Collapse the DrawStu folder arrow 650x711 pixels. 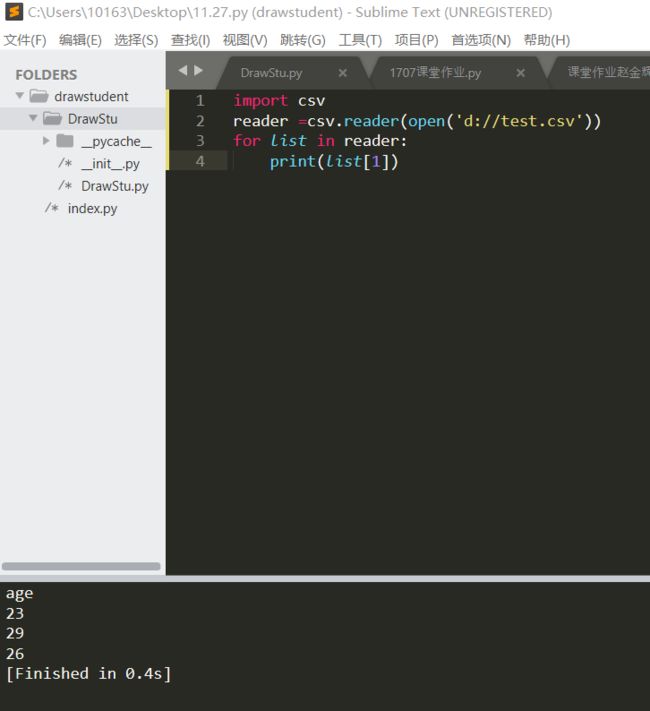(x=33, y=118)
